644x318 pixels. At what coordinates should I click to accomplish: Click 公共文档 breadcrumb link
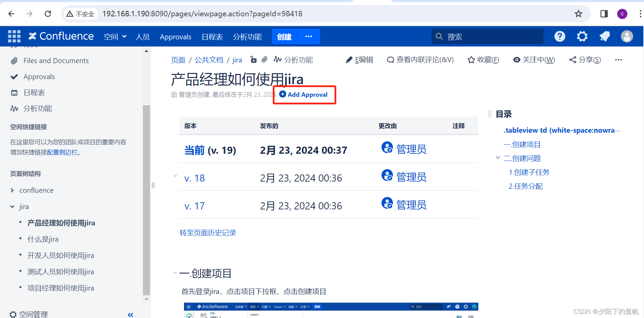pos(209,60)
